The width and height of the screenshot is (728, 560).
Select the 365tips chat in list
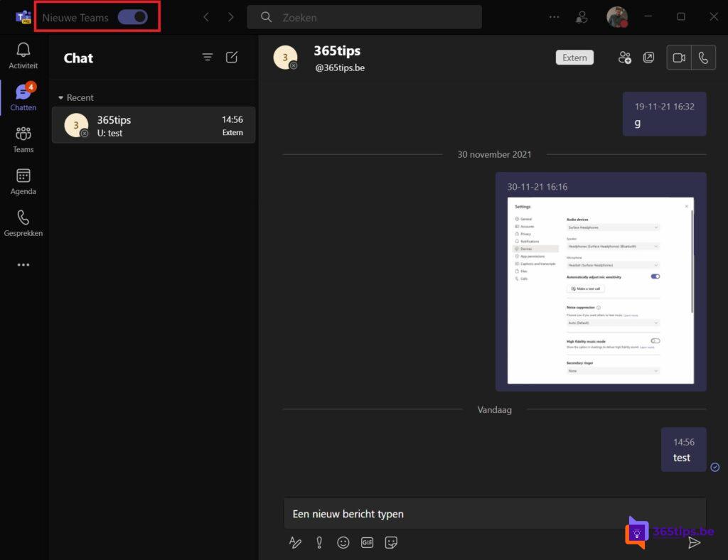click(154, 125)
